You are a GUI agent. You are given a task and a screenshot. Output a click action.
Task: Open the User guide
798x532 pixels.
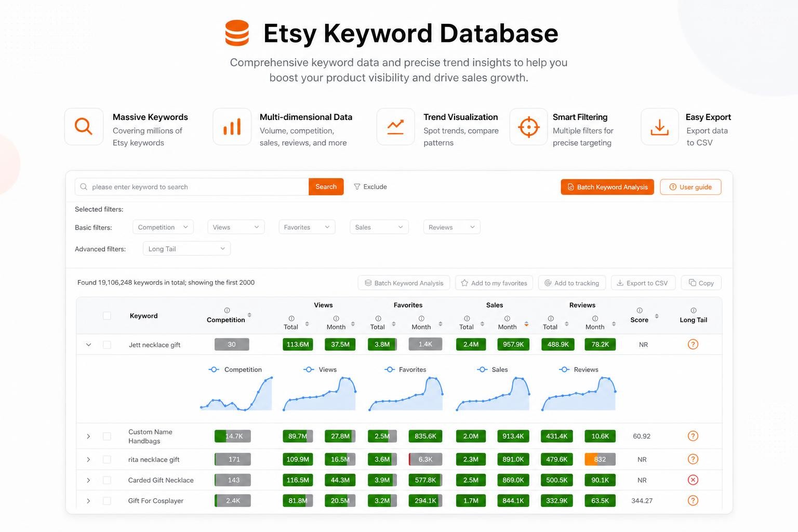[690, 187]
